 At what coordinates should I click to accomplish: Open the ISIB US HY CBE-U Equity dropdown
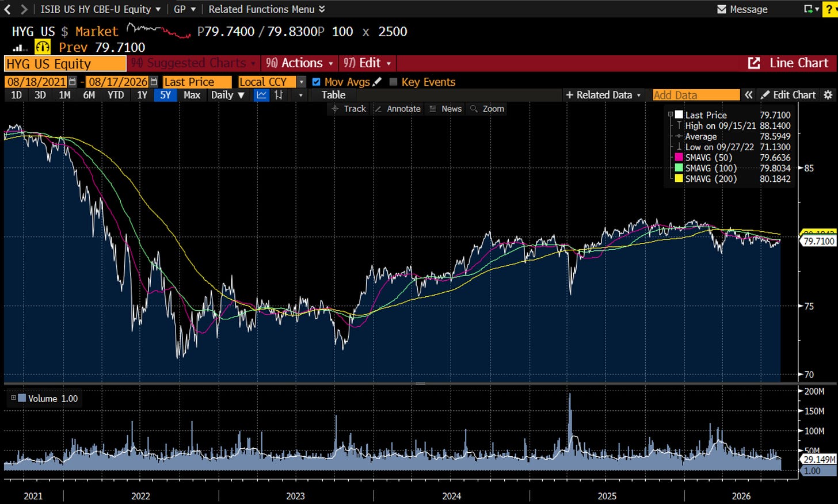coord(101,9)
